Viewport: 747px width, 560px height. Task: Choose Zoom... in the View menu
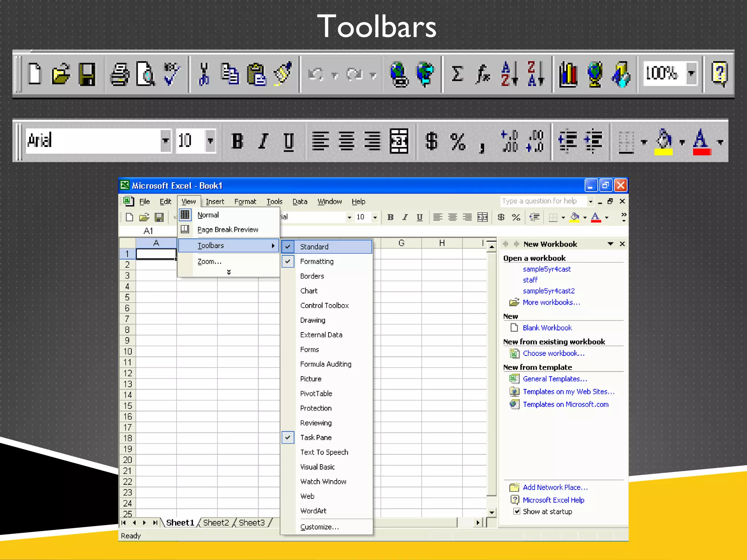(229, 261)
